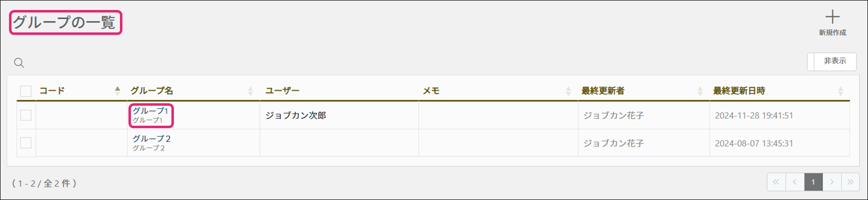Sort by 最終更新者 column arrows
Image resolution: width=868 pixels, height=200 pixels.
click(700, 91)
